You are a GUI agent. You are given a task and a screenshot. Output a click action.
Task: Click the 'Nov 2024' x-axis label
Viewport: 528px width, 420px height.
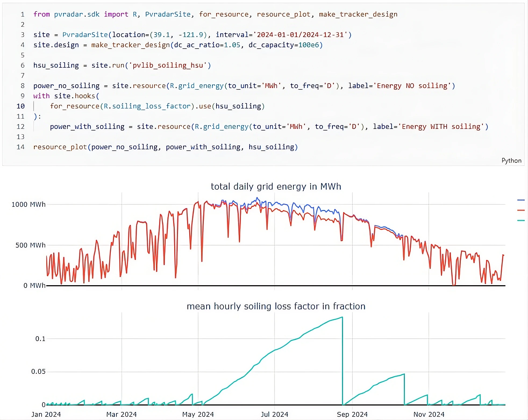[x=429, y=414]
